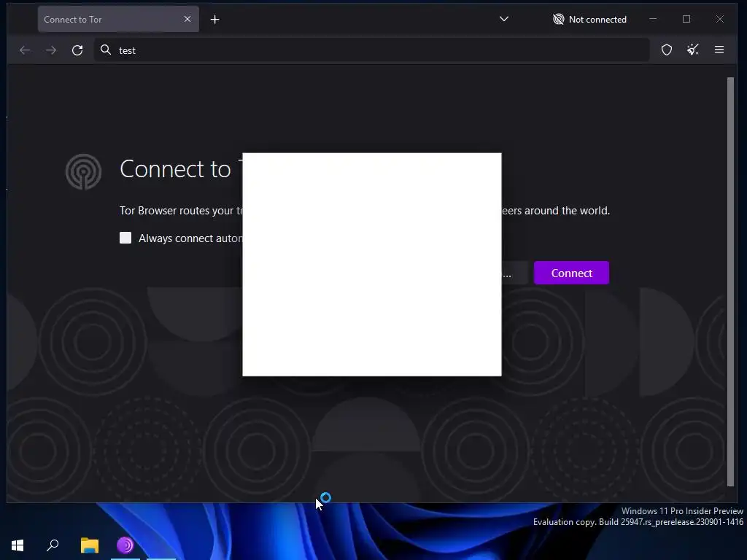Viewport: 747px width, 560px height.
Task: Focus the address bar containing test
Action: tap(371, 50)
